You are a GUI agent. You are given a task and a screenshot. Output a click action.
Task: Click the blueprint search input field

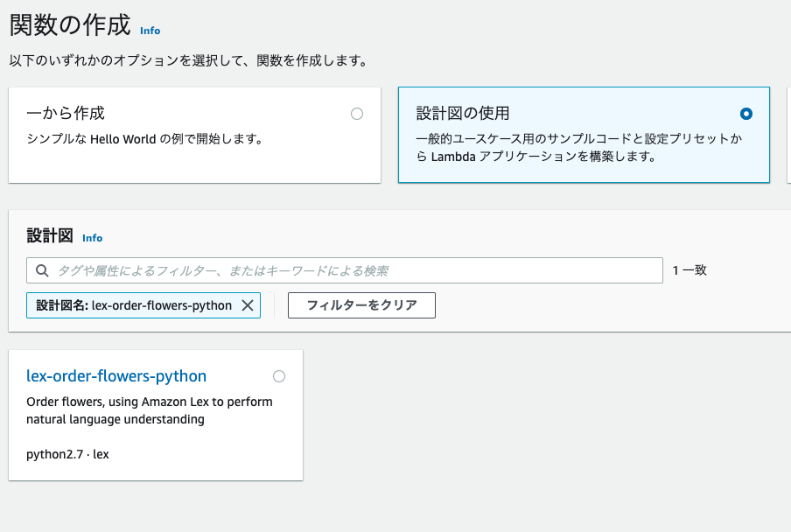pos(345,270)
